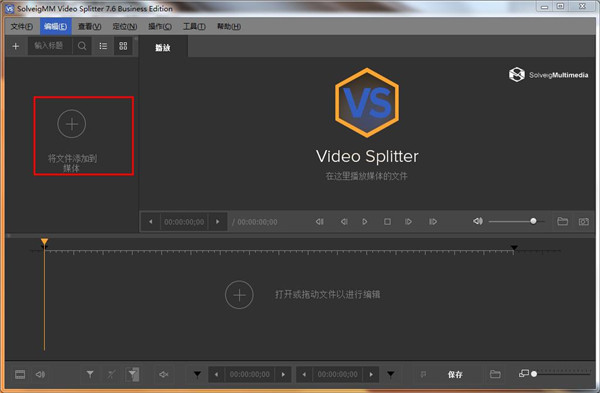Viewport: 600px width, 393px height.
Task: Open folder icon next to volume slider
Action: pos(562,222)
